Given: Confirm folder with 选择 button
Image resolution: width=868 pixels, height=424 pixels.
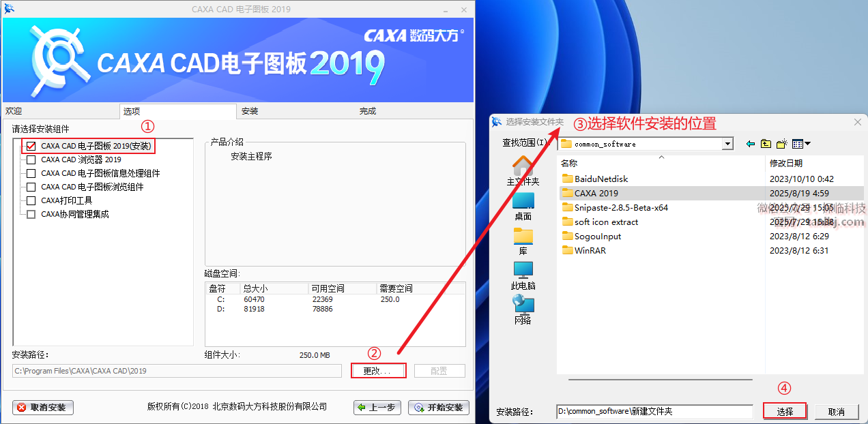Looking at the screenshot, I should click(785, 412).
